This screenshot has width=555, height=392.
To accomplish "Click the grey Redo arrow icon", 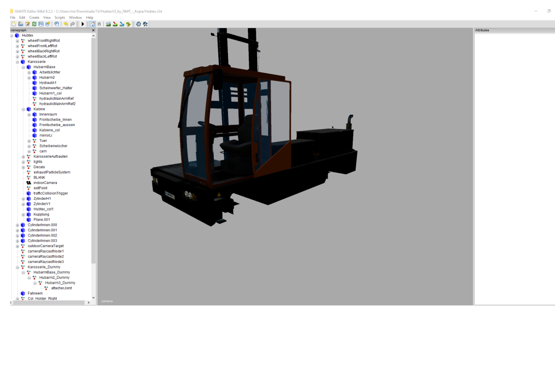I will (x=73, y=24).
